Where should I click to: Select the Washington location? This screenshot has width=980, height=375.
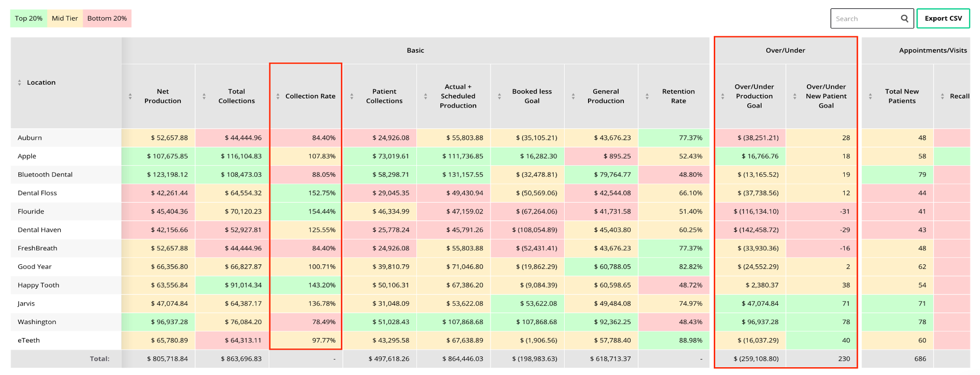point(66,322)
